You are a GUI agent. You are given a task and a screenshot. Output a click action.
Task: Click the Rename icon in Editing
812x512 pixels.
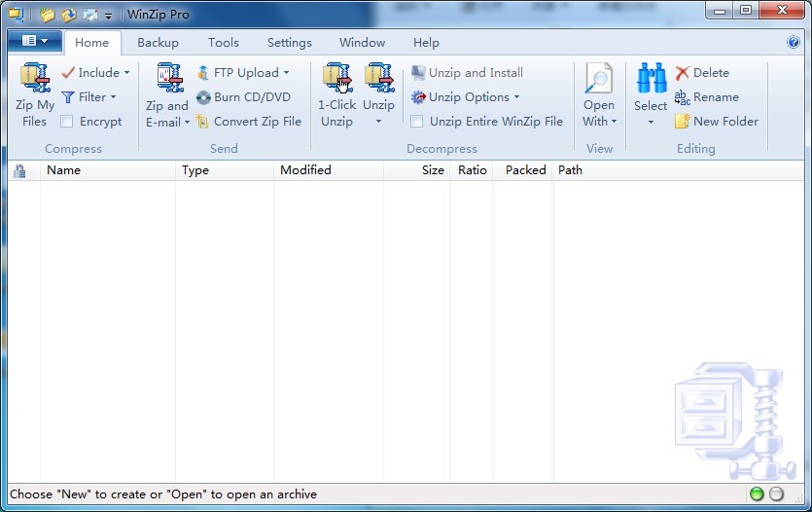click(x=683, y=97)
